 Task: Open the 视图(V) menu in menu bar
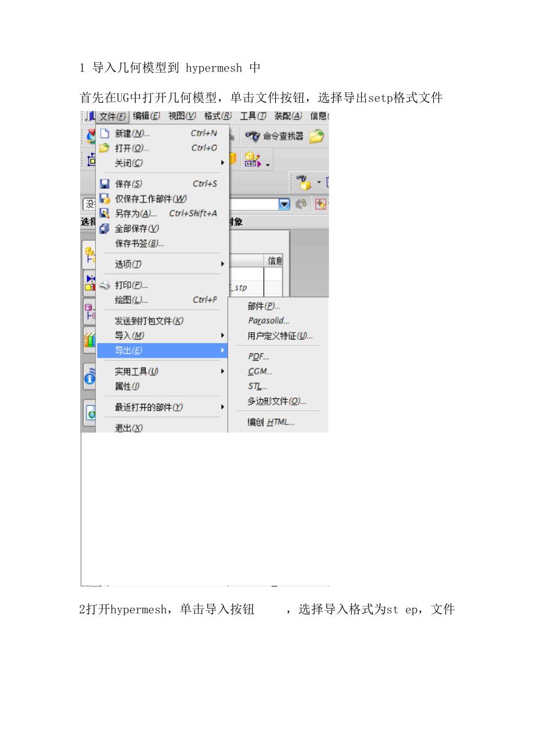[182, 116]
